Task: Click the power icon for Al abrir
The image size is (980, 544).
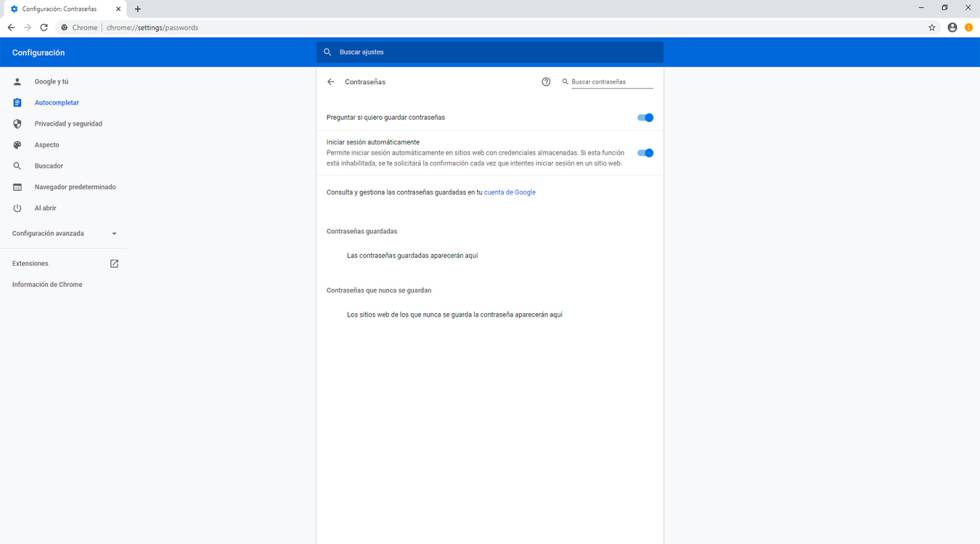Action: (x=18, y=208)
